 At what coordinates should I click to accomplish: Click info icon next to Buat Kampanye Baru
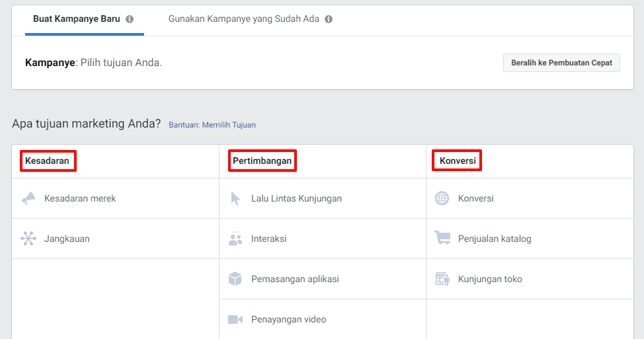coord(130,19)
